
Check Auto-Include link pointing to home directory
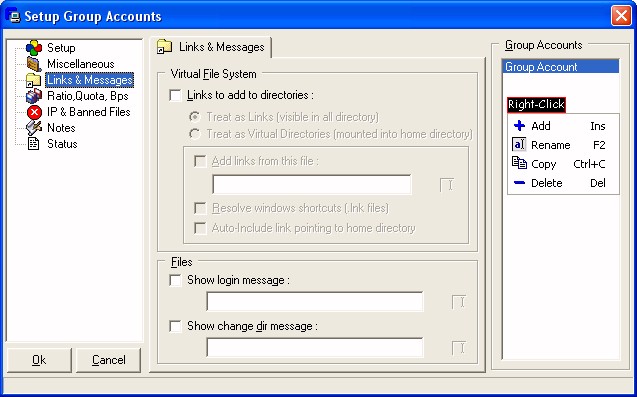(x=200, y=228)
